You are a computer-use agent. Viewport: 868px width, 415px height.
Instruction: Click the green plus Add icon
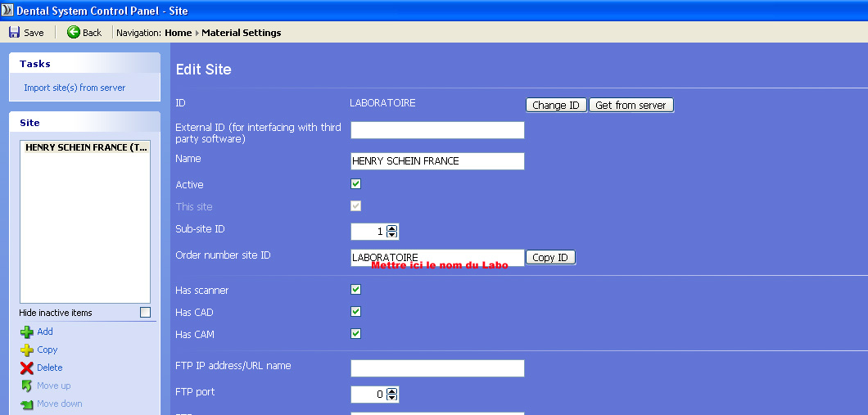[x=27, y=332]
